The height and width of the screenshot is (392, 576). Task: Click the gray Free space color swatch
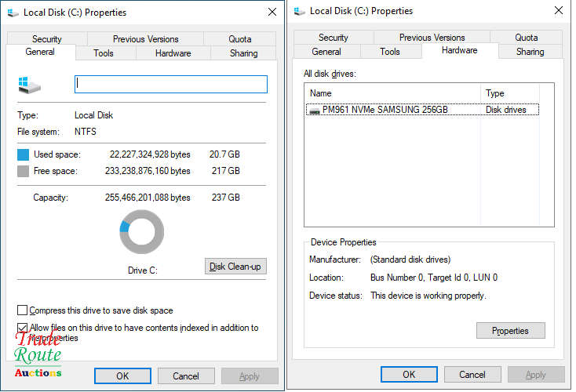pyautogui.click(x=24, y=171)
